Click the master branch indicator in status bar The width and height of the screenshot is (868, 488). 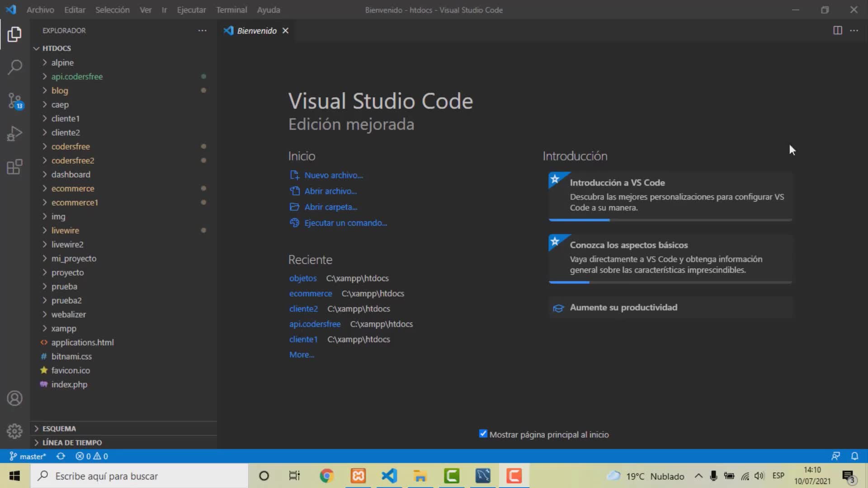click(28, 456)
